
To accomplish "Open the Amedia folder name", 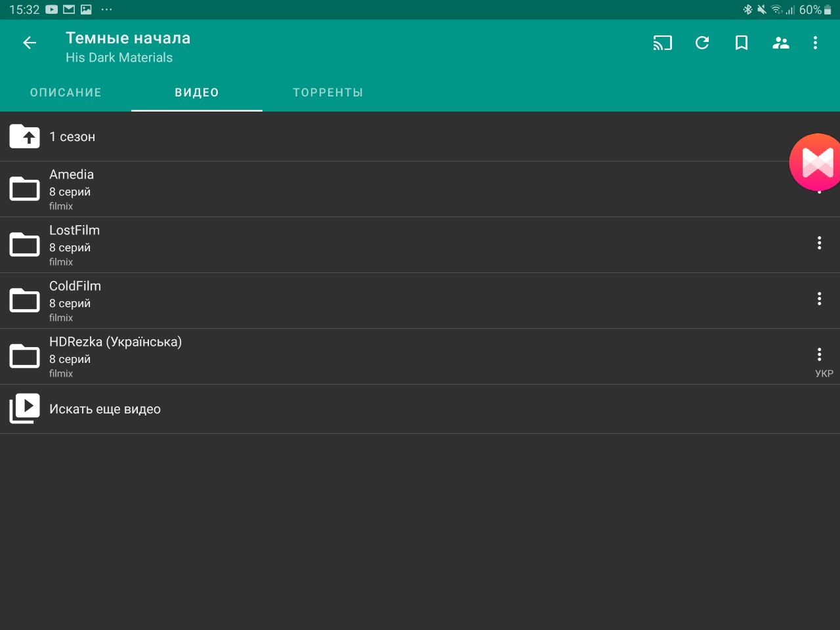I will click(72, 175).
